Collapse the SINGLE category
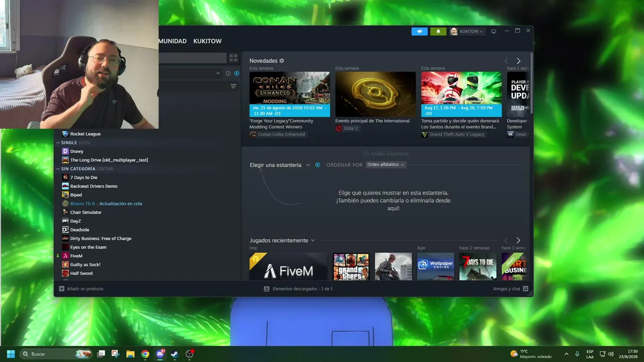The height and width of the screenshot is (362, 644). click(58, 143)
